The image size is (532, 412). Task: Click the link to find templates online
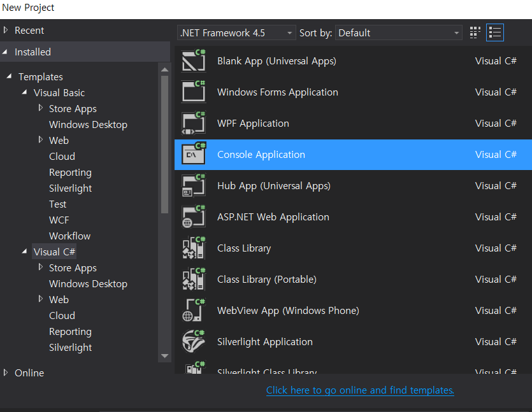coord(360,390)
